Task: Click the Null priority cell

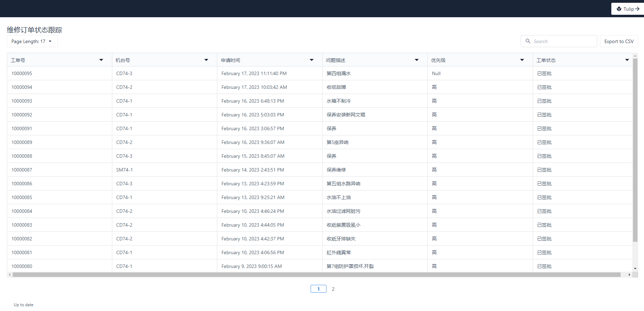Action: tap(480, 73)
